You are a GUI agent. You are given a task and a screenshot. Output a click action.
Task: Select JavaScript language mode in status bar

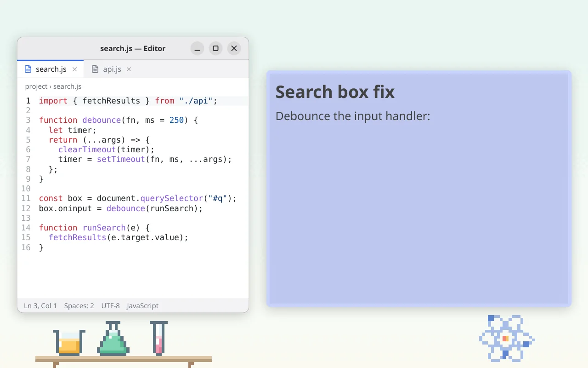coord(143,306)
